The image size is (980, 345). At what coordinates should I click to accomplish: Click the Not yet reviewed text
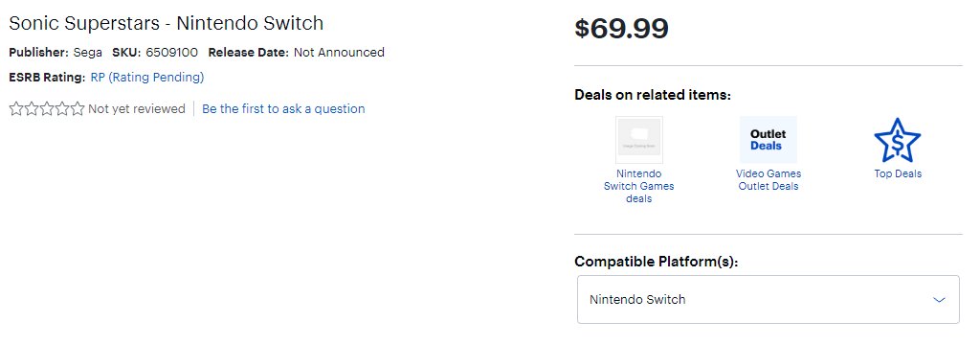click(x=137, y=109)
